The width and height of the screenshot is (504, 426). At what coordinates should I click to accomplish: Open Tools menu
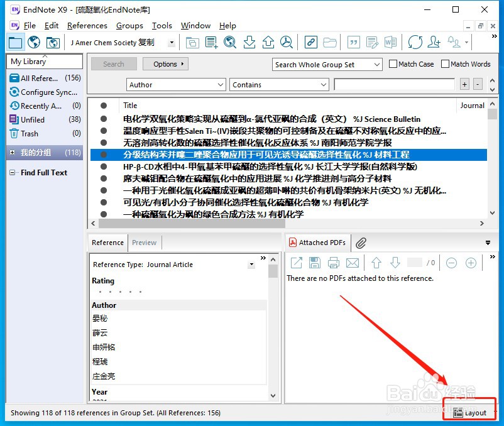point(162,25)
